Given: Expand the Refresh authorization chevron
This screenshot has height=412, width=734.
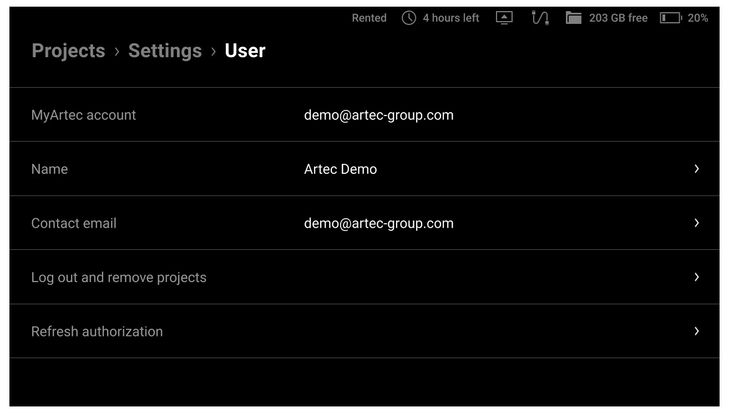Looking at the screenshot, I should tap(697, 331).
